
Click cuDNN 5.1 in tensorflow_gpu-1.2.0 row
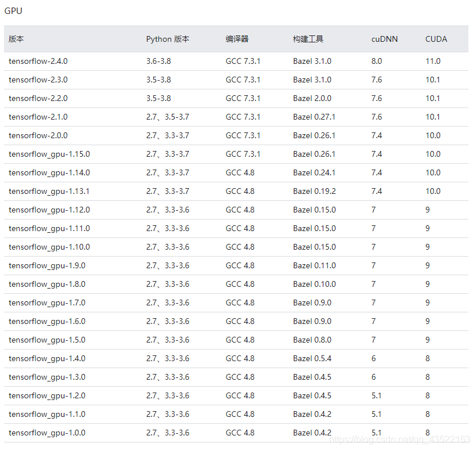pyautogui.click(x=376, y=395)
